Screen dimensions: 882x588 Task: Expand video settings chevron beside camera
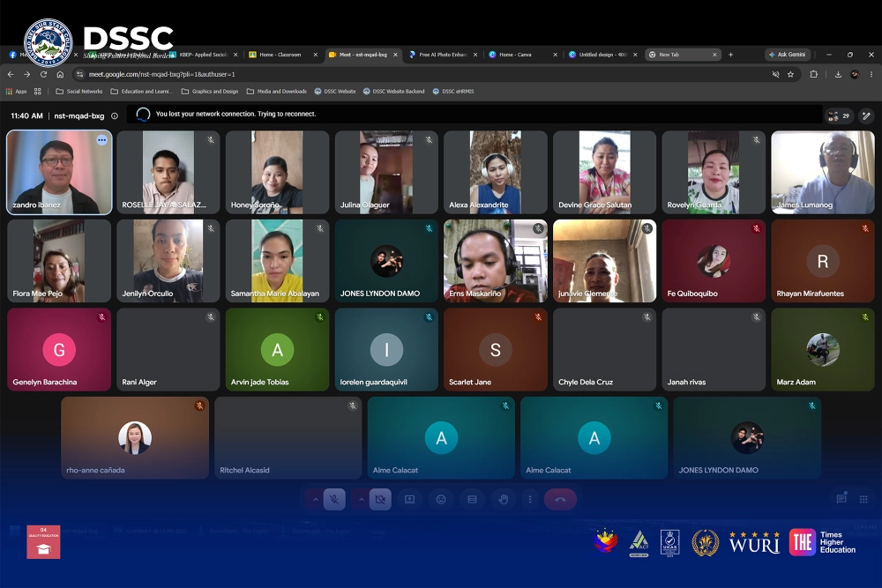pos(361,499)
